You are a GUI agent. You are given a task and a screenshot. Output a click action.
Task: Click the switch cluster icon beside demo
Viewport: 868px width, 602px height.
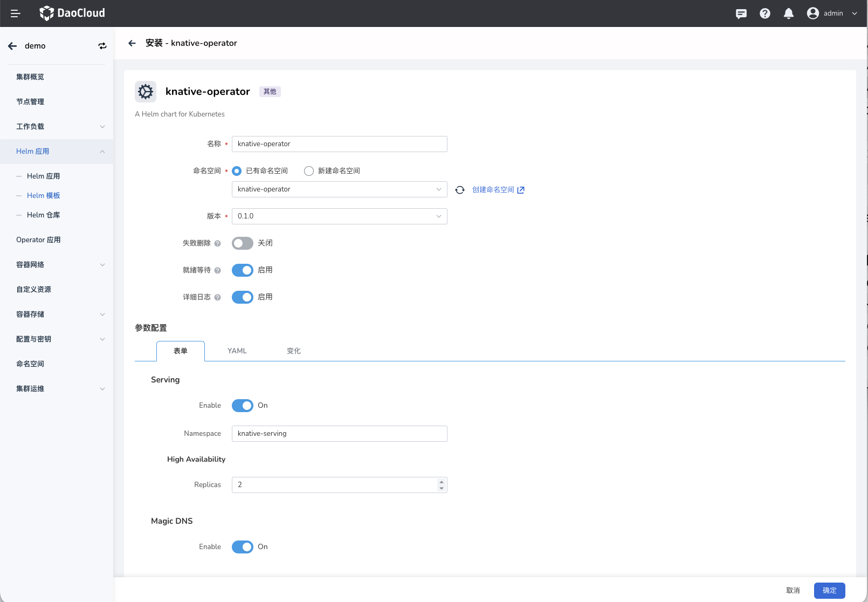coord(102,46)
